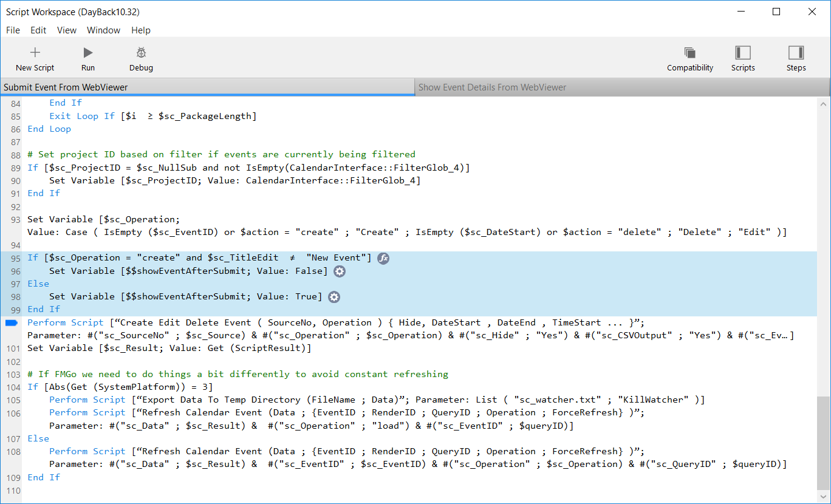Select the Submit Event From WebViewer tab
831x504 pixels.
point(66,87)
